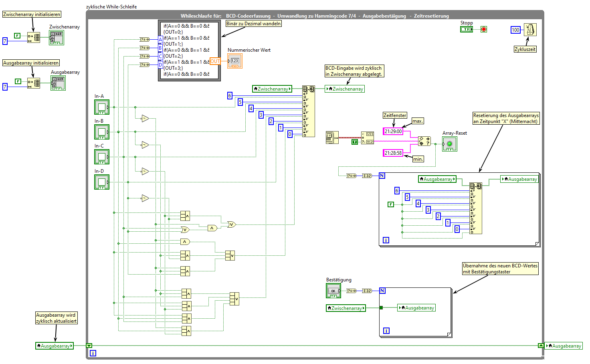Open Zwischenarray local variable read above In-A wires

pos(272,89)
